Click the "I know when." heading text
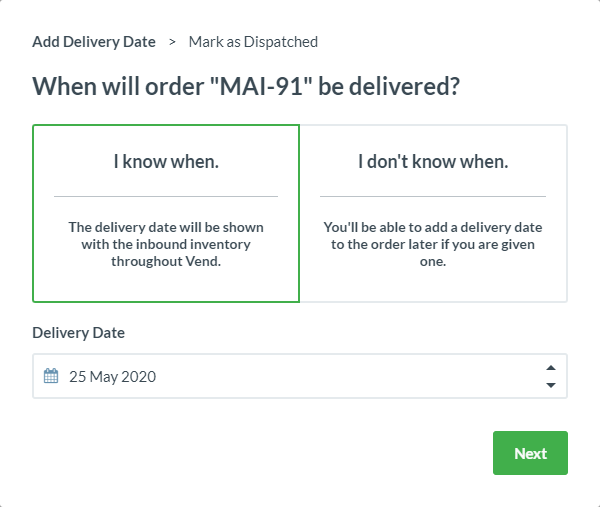 tap(166, 161)
